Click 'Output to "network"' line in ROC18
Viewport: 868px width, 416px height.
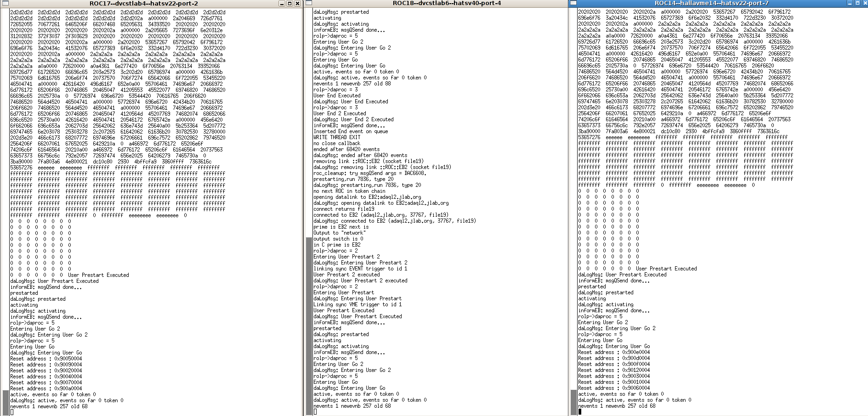click(x=340, y=233)
